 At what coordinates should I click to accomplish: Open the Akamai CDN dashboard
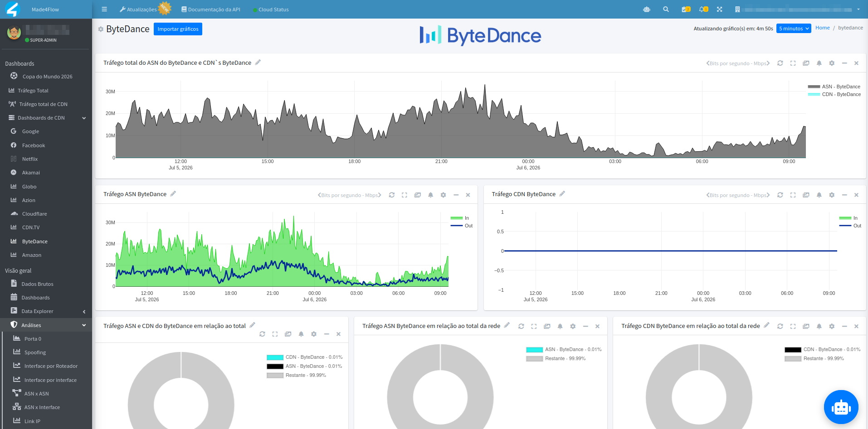point(31,173)
